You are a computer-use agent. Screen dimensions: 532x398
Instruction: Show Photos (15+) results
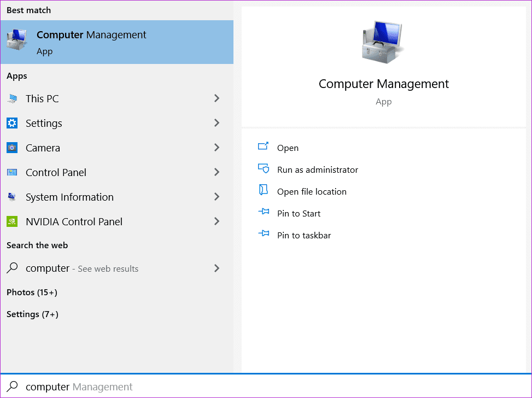click(x=32, y=292)
